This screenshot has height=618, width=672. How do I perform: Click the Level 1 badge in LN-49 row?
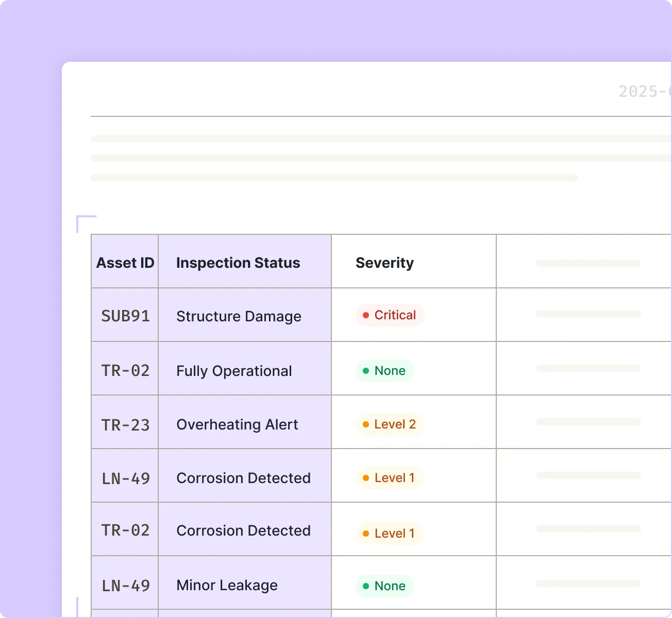click(x=389, y=478)
